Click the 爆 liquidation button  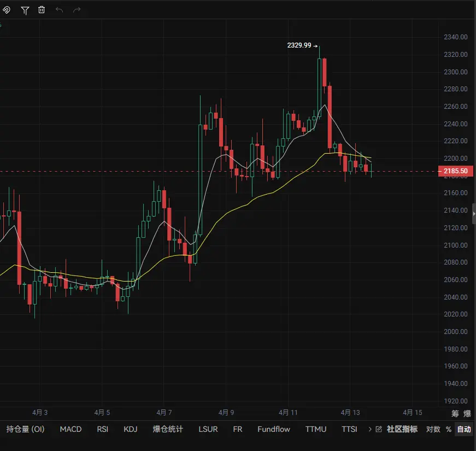tap(467, 413)
